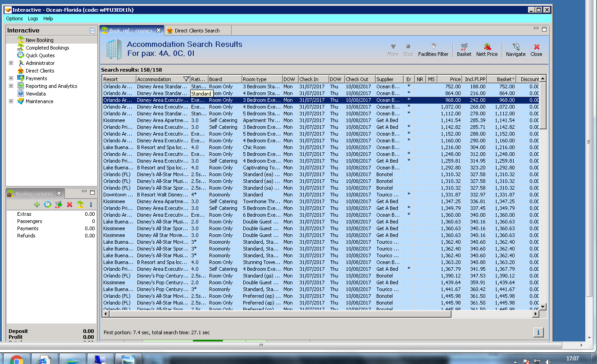
Task: Click the Viewdata globe icon
Action: [20, 93]
